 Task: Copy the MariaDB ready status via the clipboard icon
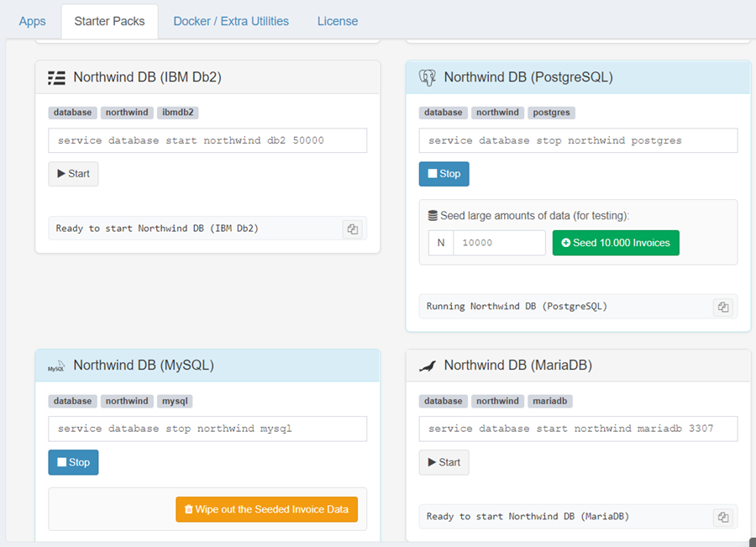click(723, 517)
